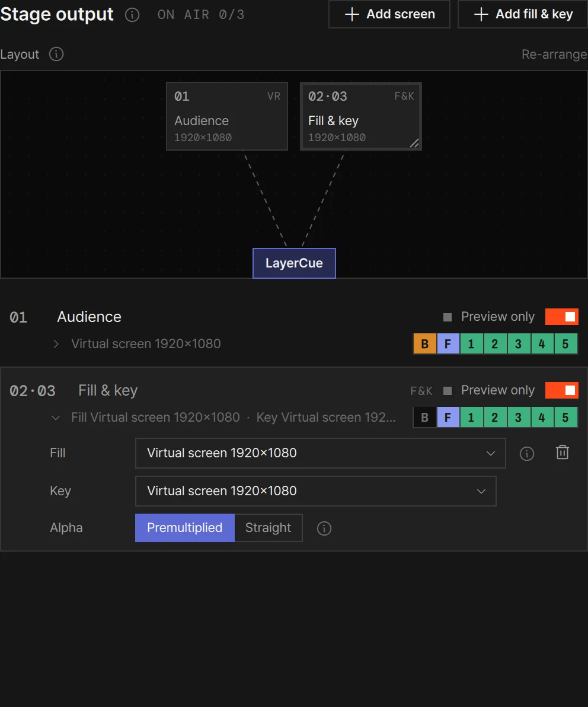Open Fill output dropdown
The image size is (588, 707).
[x=320, y=453]
